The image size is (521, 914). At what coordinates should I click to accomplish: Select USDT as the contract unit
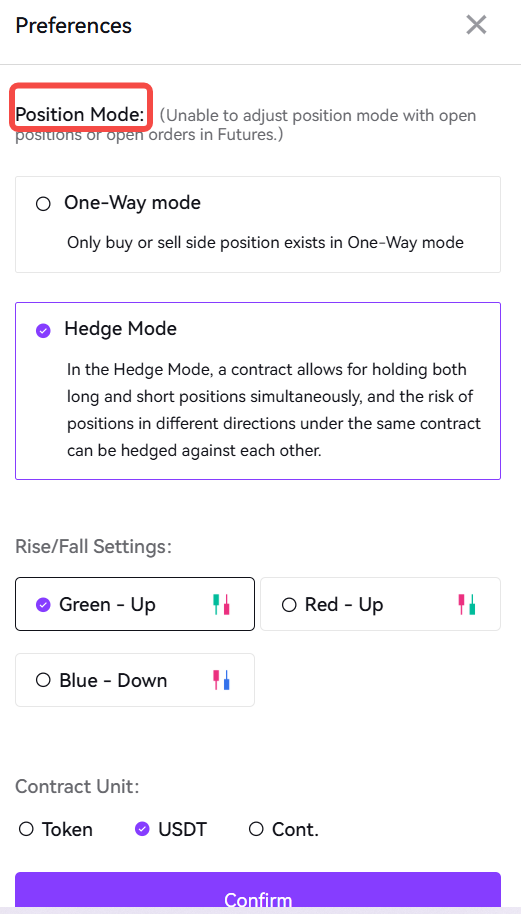tap(171, 829)
